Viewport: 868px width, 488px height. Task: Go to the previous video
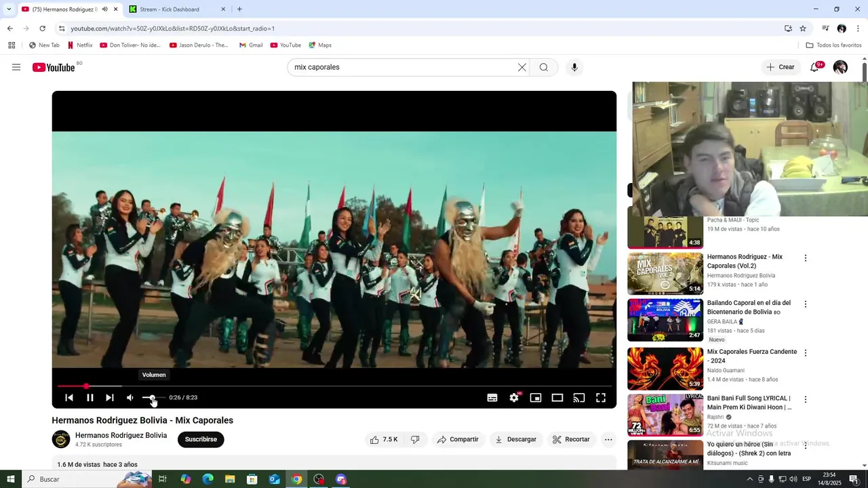[69, 398]
